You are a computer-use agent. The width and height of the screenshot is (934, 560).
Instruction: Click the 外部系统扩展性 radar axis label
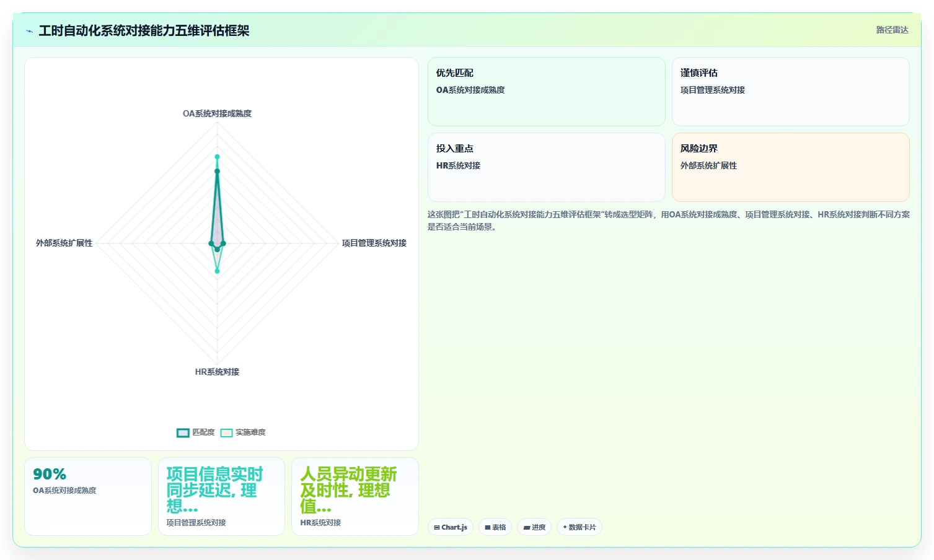click(x=64, y=243)
